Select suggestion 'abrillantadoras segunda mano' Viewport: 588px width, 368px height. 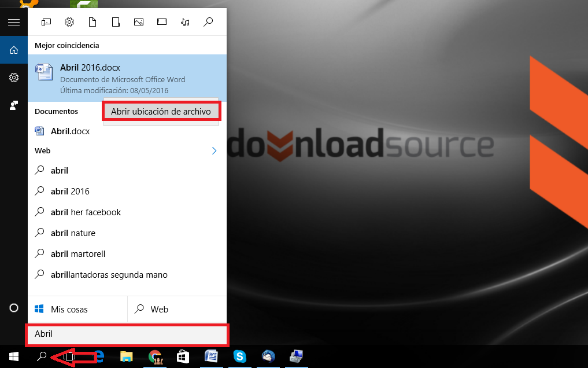point(127,275)
